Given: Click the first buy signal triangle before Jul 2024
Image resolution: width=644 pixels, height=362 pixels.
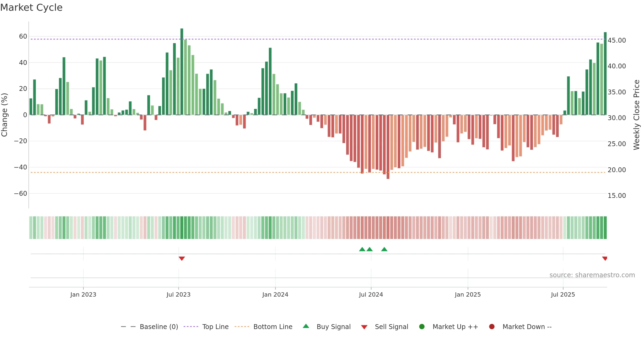Looking at the screenshot, I should pos(362,249).
